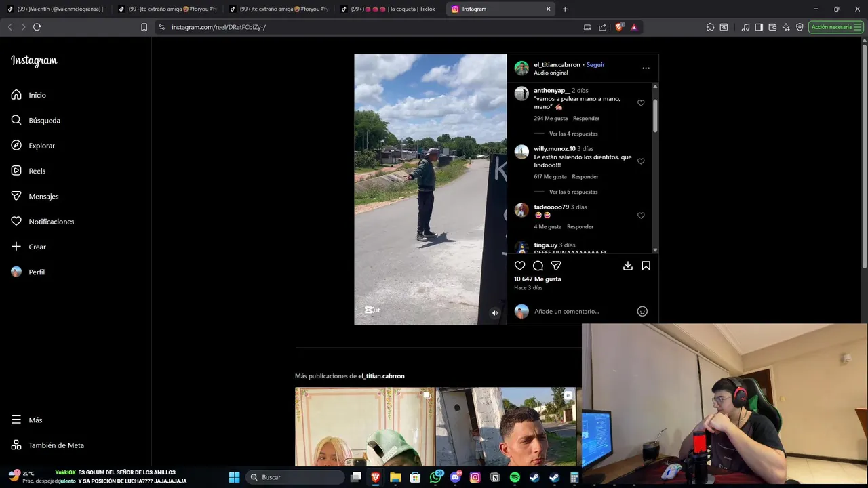Open a new browser tab
Viewport: 868px width, 488px height.
pos(565,9)
